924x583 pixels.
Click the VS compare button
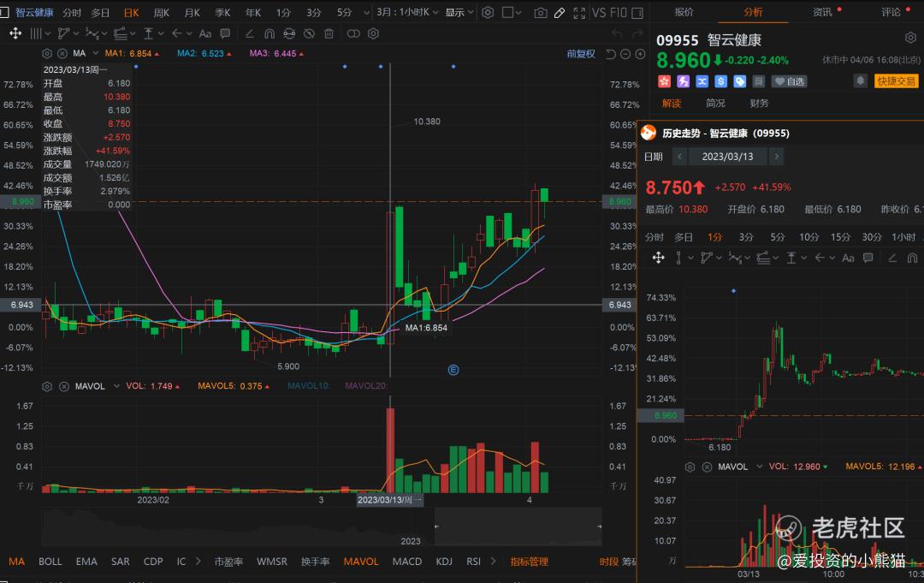coord(599,12)
